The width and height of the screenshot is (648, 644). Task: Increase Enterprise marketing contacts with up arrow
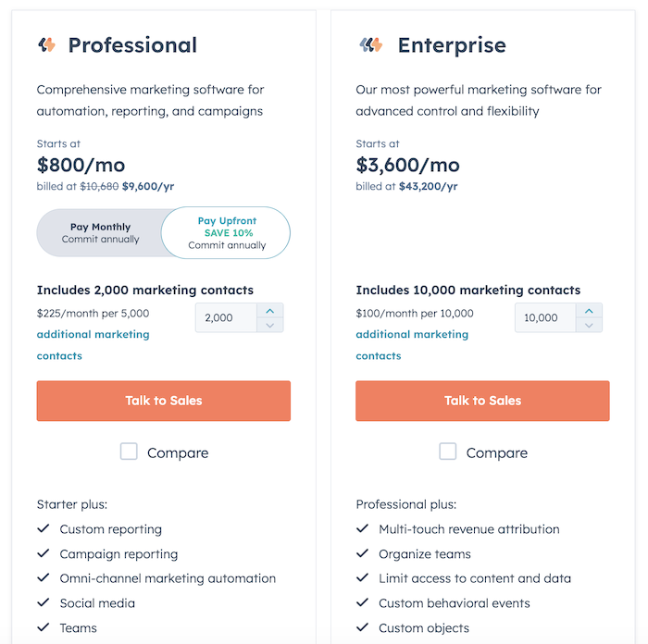pyautogui.click(x=589, y=311)
